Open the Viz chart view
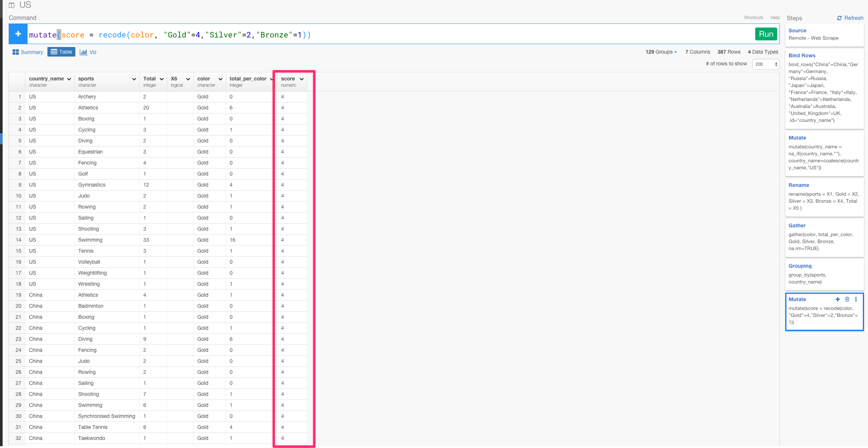The image size is (868, 448). [x=88, y=52]
